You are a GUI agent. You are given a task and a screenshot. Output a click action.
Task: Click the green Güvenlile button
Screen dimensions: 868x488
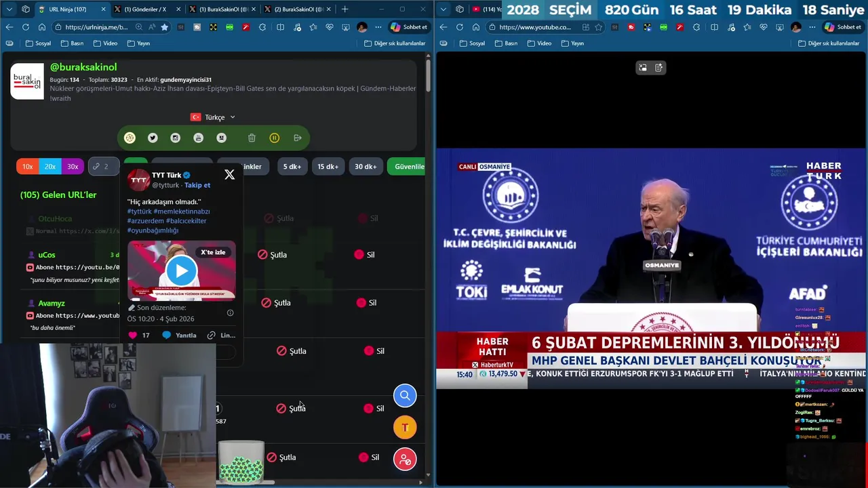tap(406, 167)
